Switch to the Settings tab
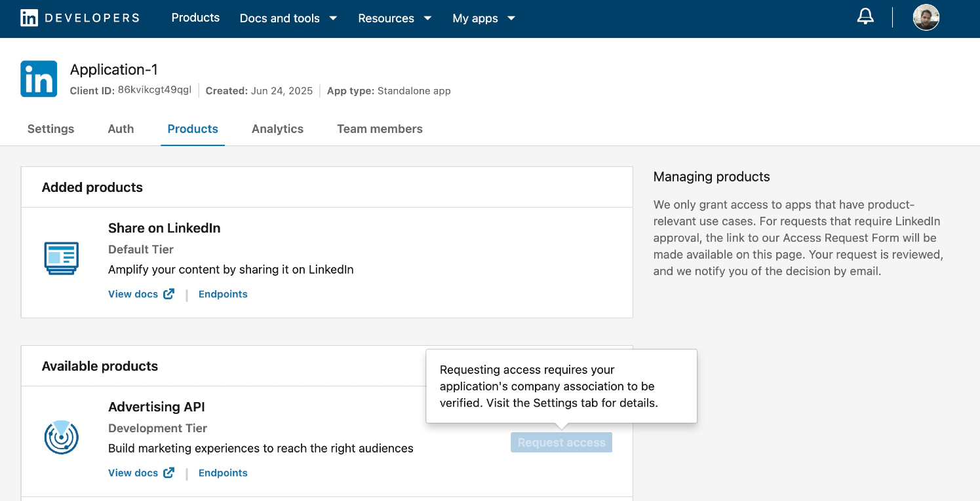Screen dimensions: 980x501 50,129
